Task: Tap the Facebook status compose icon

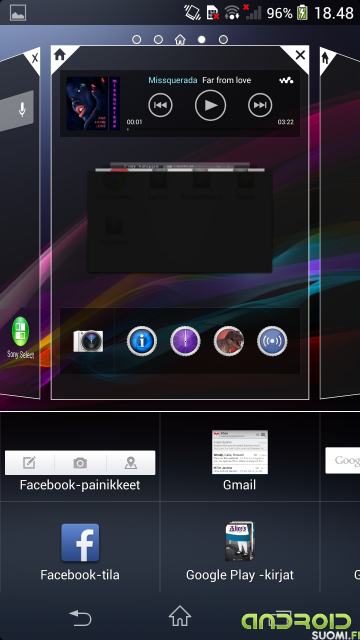Action: coord(29,463)
